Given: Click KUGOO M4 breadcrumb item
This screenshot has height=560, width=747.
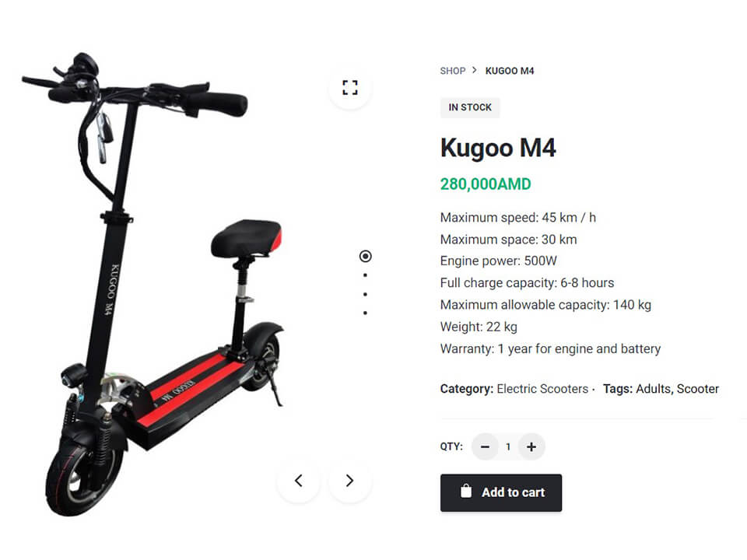Looking at the screenshot, I should click(510, 71).
